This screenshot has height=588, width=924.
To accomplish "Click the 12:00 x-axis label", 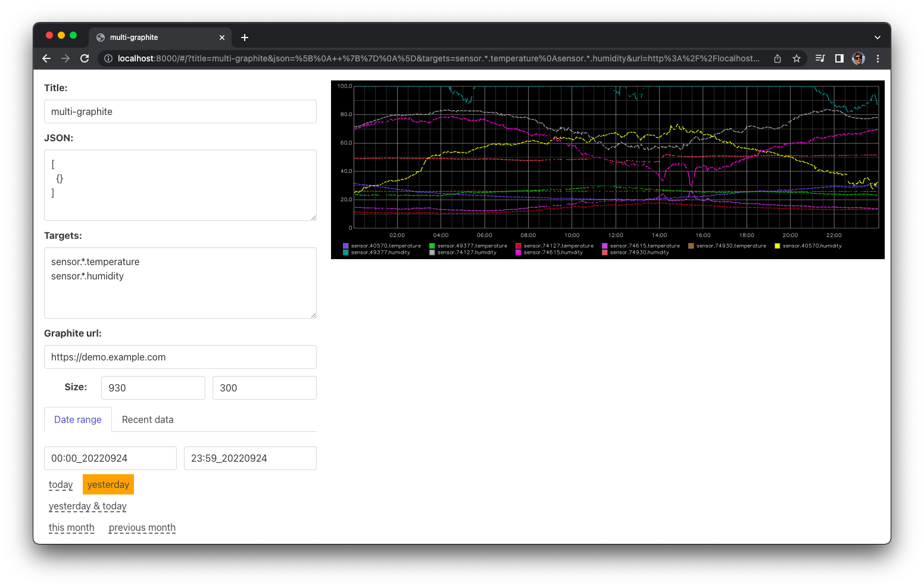I will tap(616, 235).
